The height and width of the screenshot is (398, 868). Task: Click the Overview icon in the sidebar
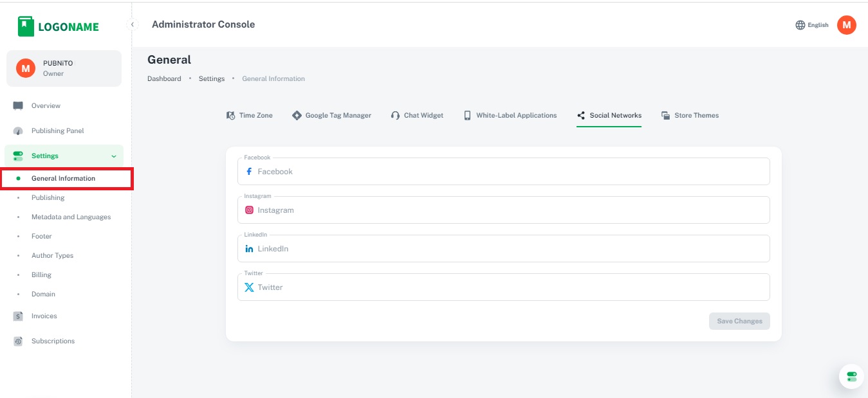(x=18, y=105)
